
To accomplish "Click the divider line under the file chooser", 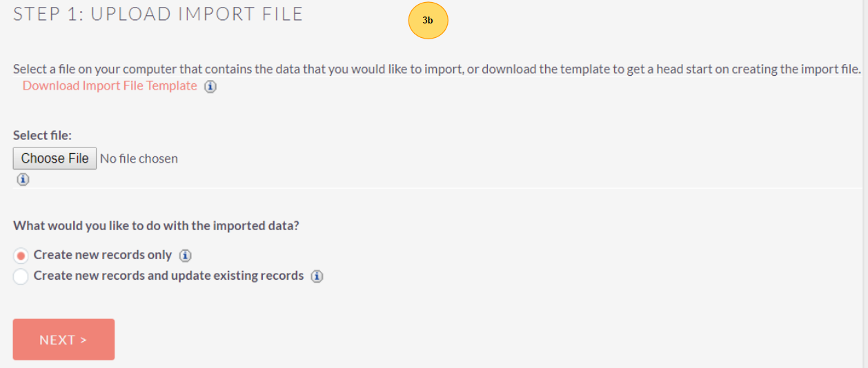I will (x=442, y=187).
